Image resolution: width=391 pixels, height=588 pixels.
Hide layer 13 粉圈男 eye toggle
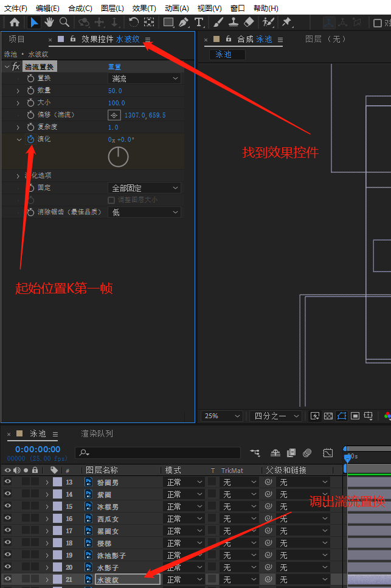[x=7, y=482]
